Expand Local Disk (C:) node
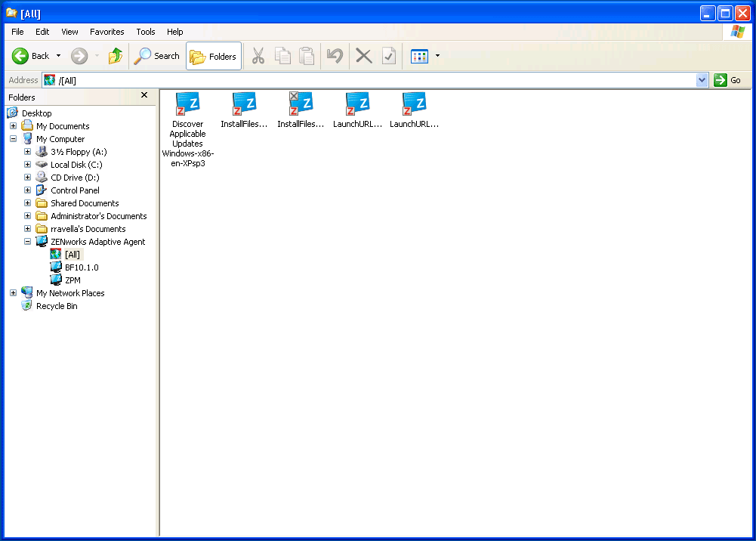This screenshot has height=541, width=756. tap(27, 165)
